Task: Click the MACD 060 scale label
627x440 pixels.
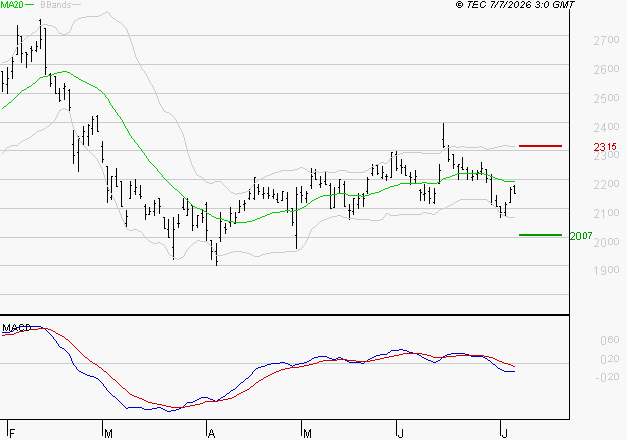Action: (610, 340)
